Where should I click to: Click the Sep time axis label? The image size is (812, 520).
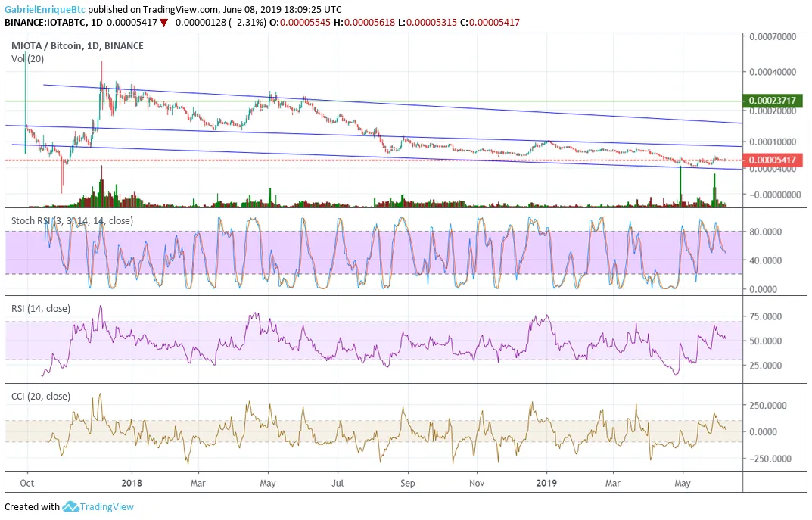point(408,483)
